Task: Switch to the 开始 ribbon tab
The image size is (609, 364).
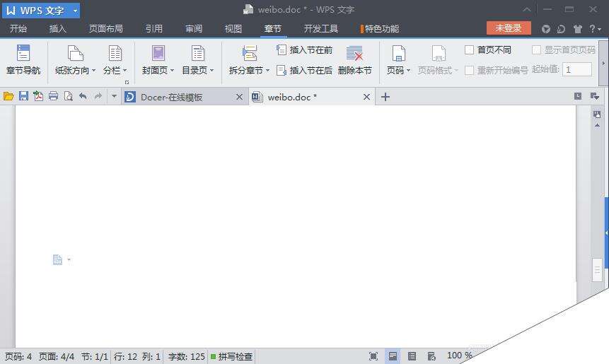Action: [x=18, y=28]
